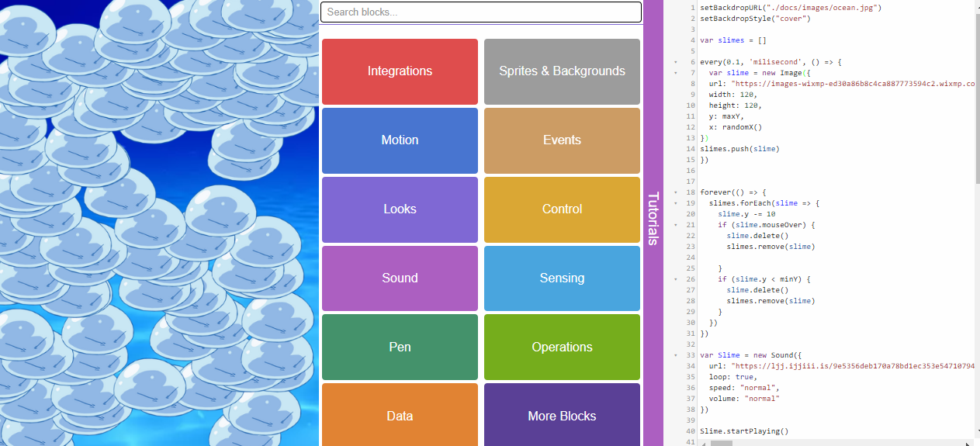980x446 pixels.
Task: Place cursor on setBackdropURL line
Action: (791, 8)
